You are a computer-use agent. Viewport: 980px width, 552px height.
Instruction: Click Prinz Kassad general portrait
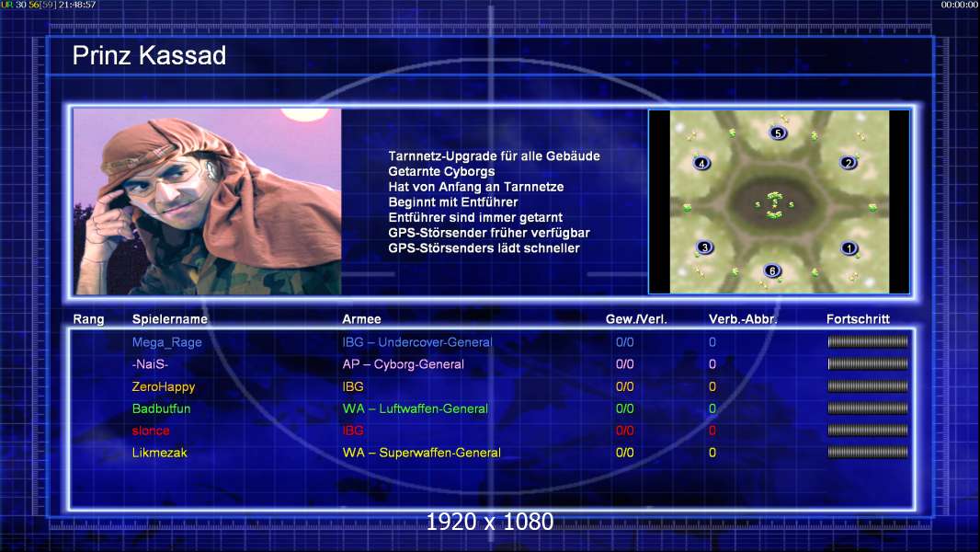pos(208,201)
